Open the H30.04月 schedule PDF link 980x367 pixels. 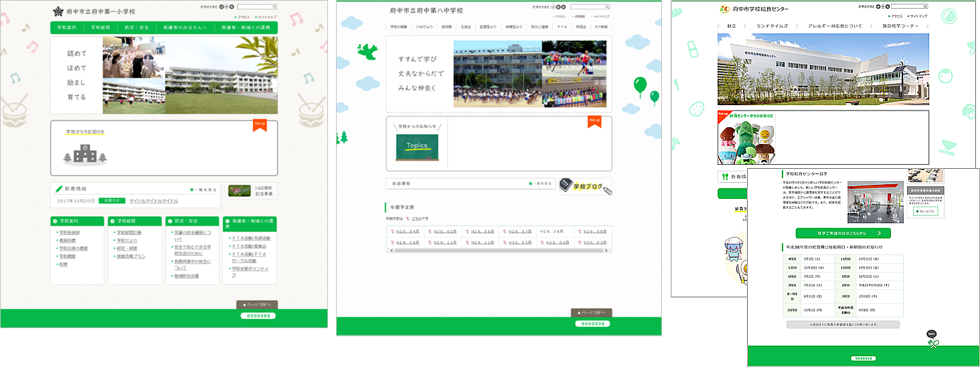tap(408, 231)
